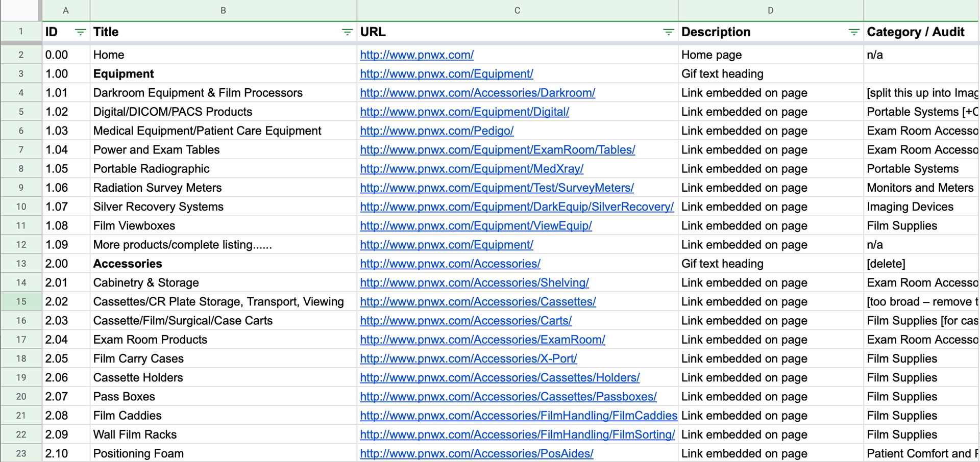
Task: Select cell 'Film Viewboxes'
Action: [223, 225]
